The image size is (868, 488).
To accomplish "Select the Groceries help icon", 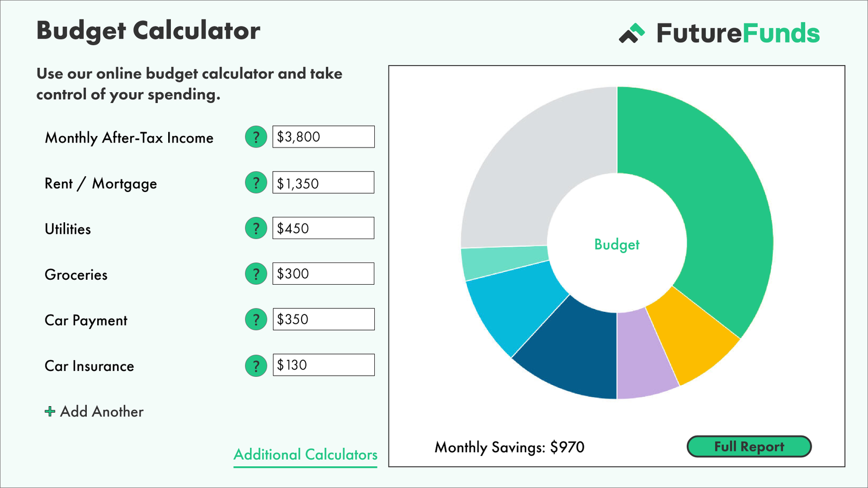I will click(256, 274).
